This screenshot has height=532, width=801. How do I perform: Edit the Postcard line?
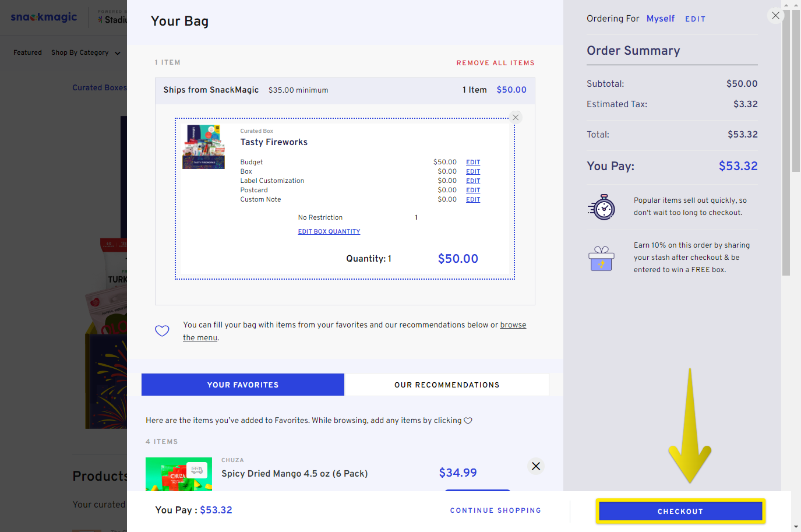(473, 190)
